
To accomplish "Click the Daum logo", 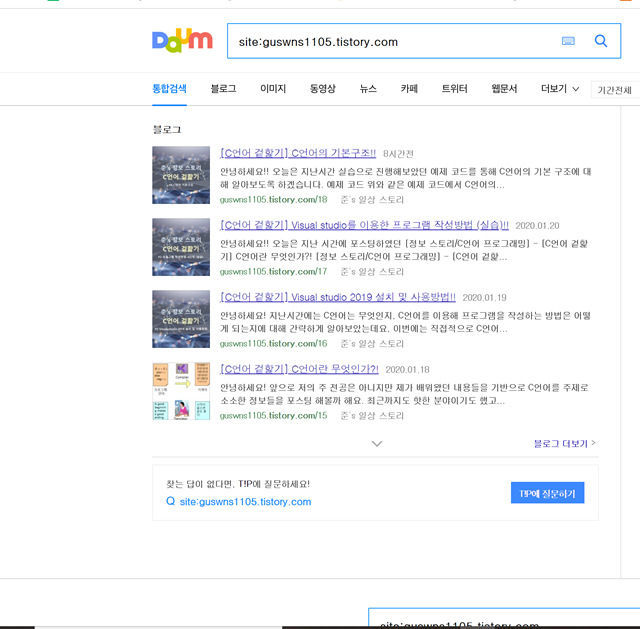I will click(182, 41).
